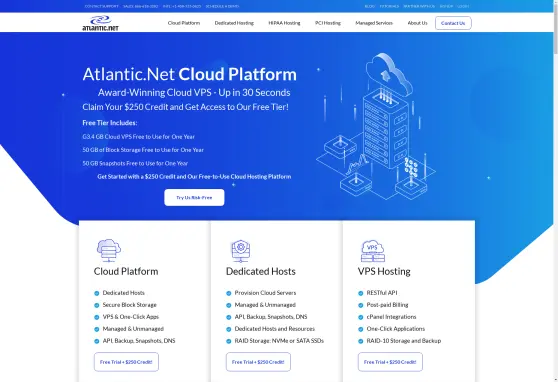Screen dimensions: 558x382
Task: Click 'Post-paid Billing' list item
Action: point(388,305)
